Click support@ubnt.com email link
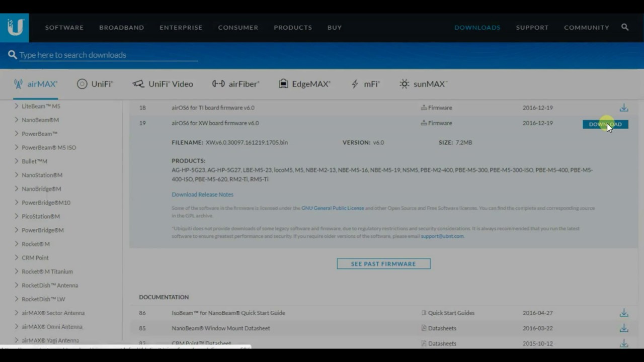Image resolution: width=644 pixels, height=362 pixels. pos(442,236)
